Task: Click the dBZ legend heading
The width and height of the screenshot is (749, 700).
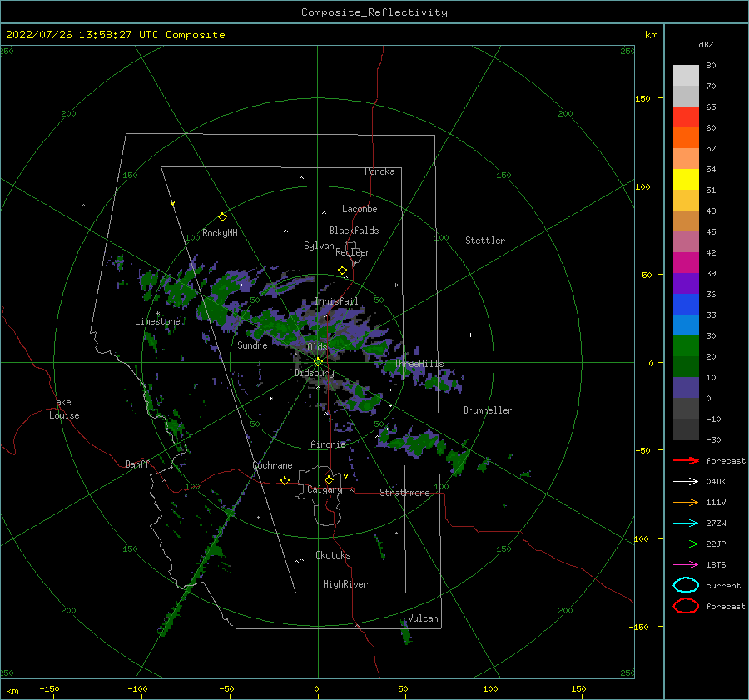Action: pos(706,44)
